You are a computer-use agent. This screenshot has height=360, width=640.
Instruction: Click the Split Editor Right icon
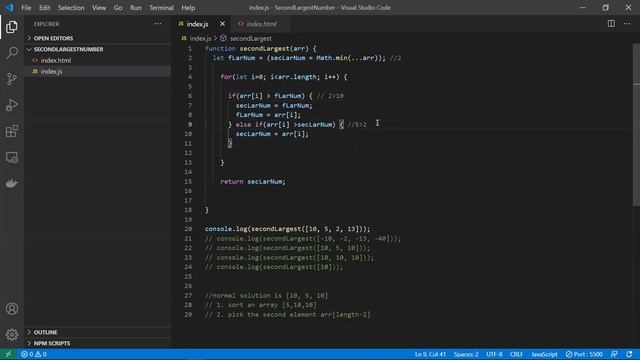[x=611, y=24]
